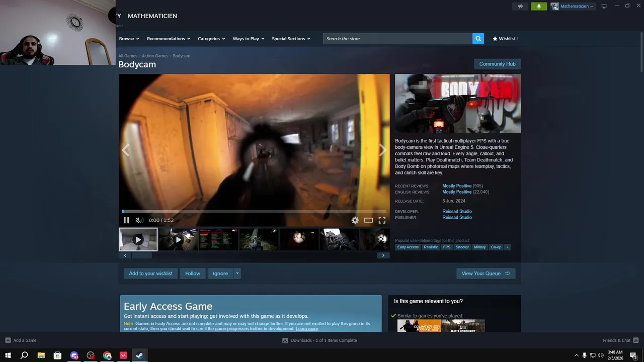Open the Early Access Learn more link
The width and height of the screenshot is (644, 362).
pos(307,329)
